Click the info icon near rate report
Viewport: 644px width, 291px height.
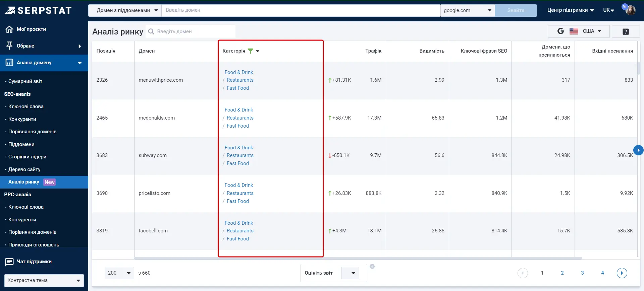point(372,267)
